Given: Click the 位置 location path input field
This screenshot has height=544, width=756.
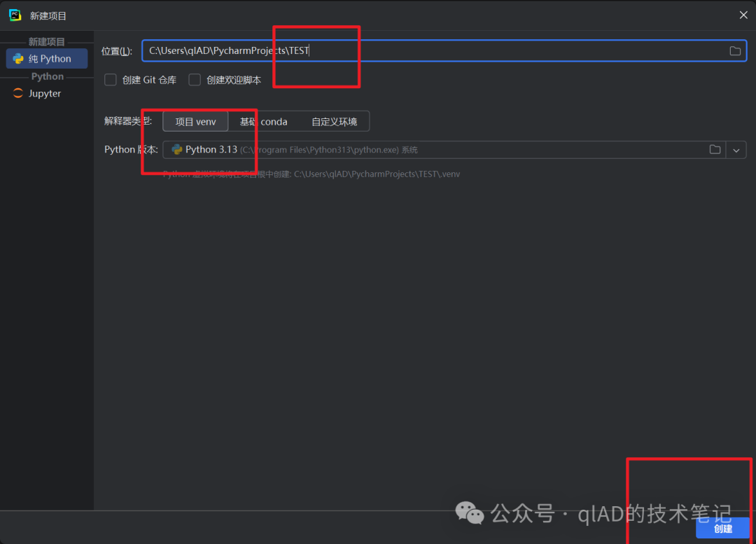Looking at the screenshot, I should click(444, 50).
